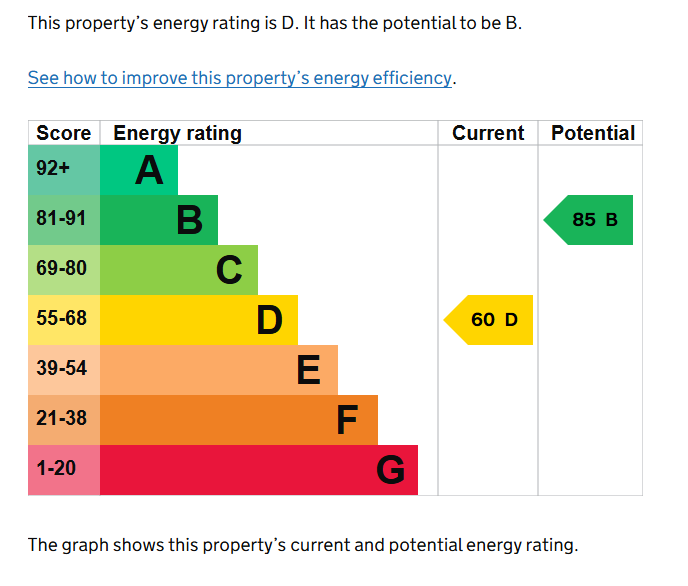This screenshot has height=586, width=688.
Task: Open the improve energy efficiency link
Action: (240, 78)
